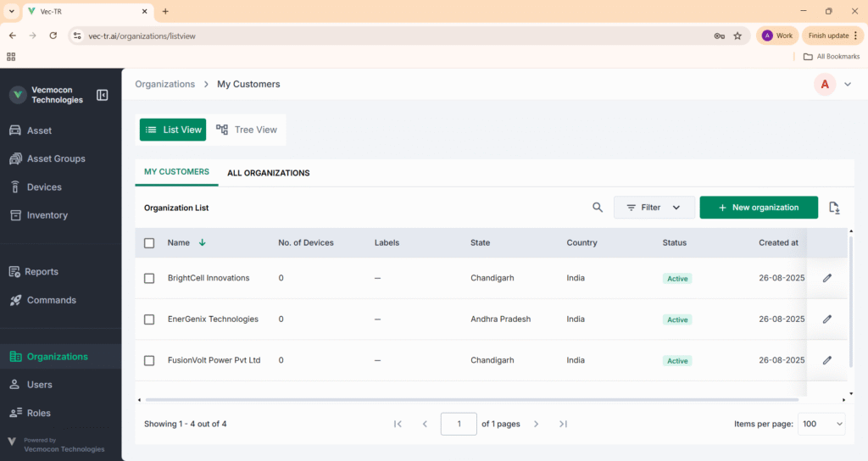This screenshot has width=868, height=461.
Task: Open the Filter dropdown
Action: tap(654, 208)
